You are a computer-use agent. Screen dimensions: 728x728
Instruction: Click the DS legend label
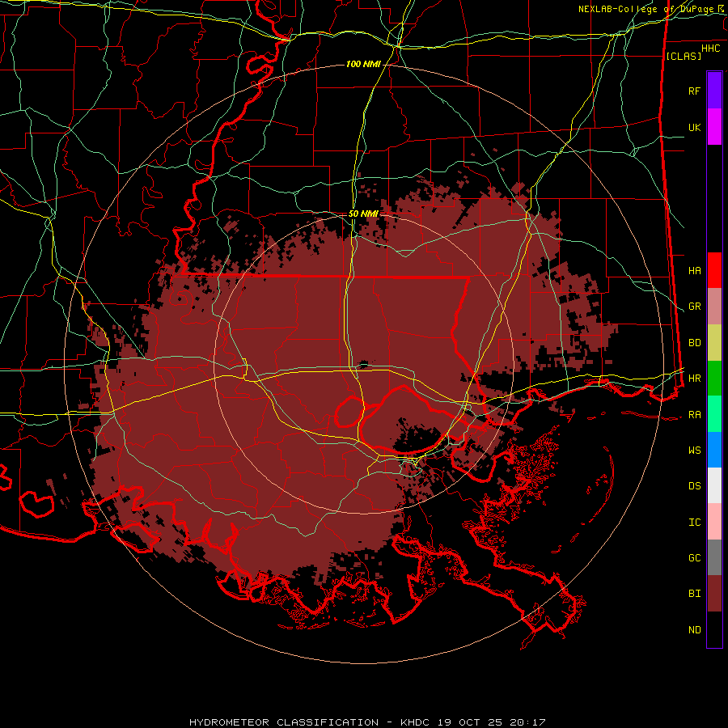pos(694,486)
